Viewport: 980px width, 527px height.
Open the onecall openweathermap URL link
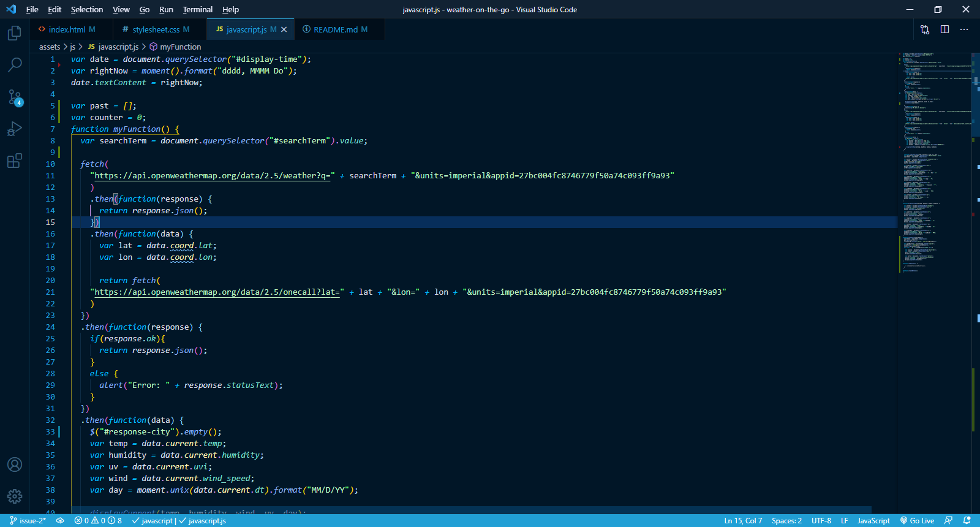coord(217,292)
